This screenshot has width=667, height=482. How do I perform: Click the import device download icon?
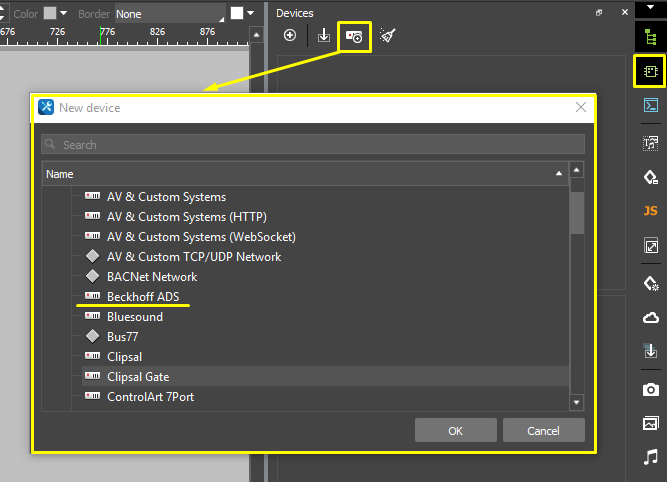(323, 36)
